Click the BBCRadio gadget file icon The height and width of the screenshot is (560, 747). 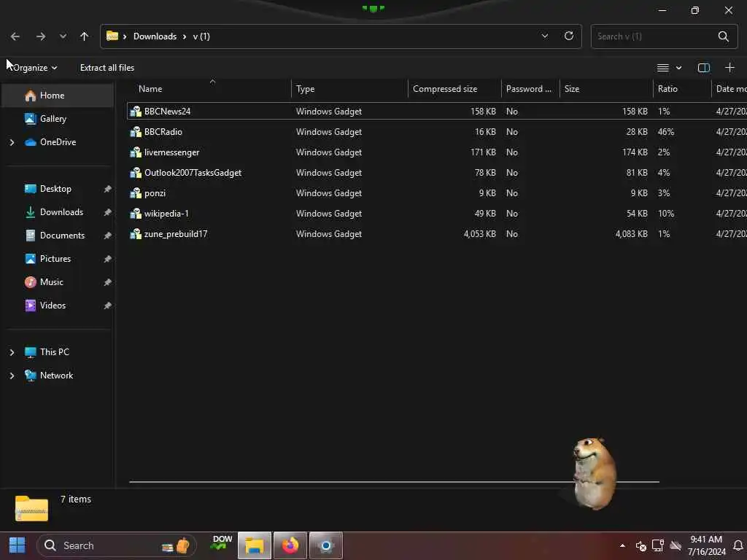(x=136, y=132)
